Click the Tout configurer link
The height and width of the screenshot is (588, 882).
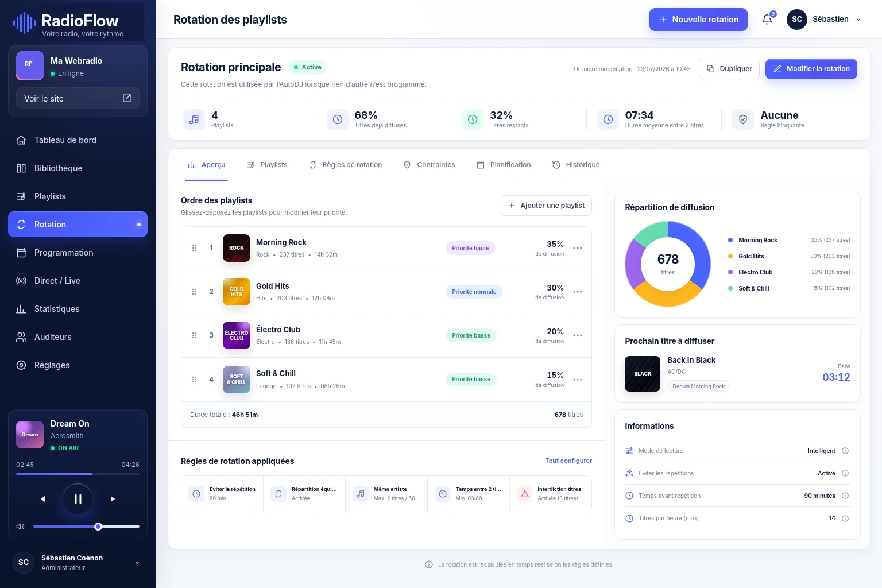tap(568, 461)
